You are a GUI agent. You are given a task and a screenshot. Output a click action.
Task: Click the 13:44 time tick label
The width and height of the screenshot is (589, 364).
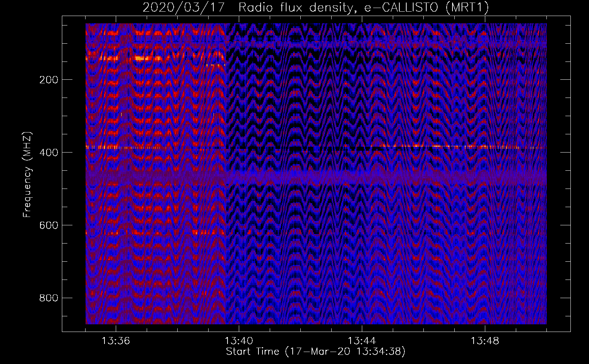[362, 341]
